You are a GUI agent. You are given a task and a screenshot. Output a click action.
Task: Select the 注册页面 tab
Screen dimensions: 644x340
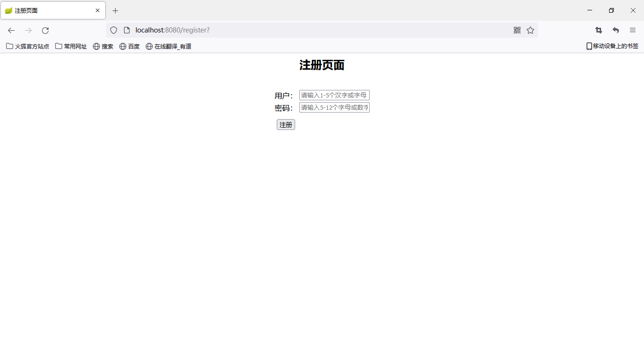pos(53,10)
